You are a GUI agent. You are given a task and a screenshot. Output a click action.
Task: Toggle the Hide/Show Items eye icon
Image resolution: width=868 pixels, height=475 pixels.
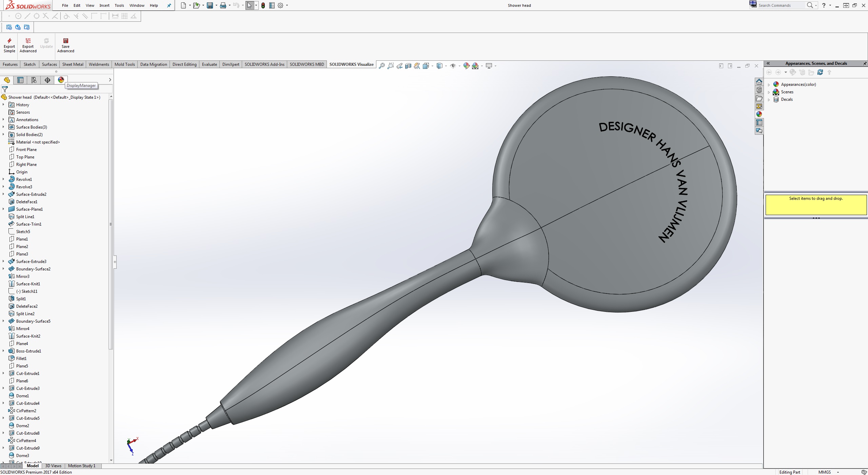(453, 66)
